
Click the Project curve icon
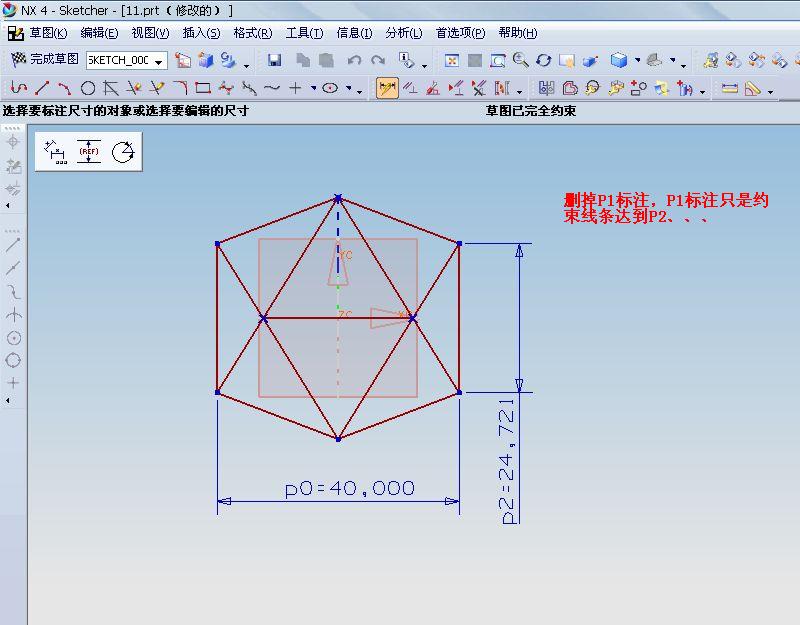[x=685, y=88]
